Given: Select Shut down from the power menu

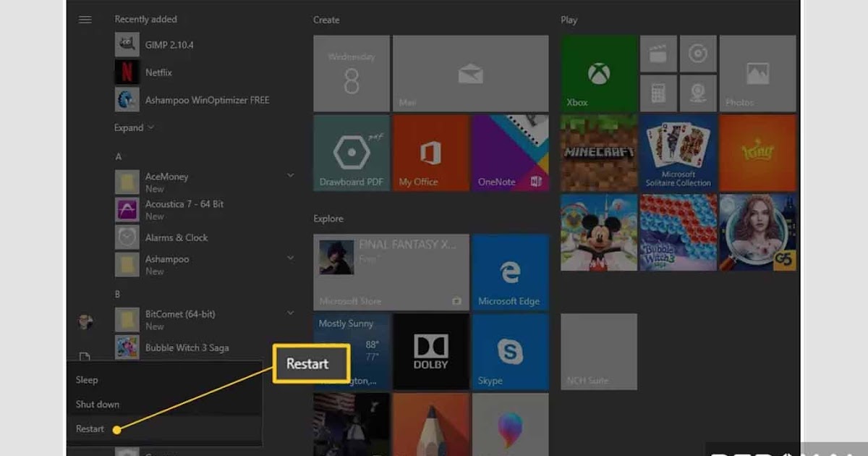Looking at the screenshot, I should click(163, 405).
